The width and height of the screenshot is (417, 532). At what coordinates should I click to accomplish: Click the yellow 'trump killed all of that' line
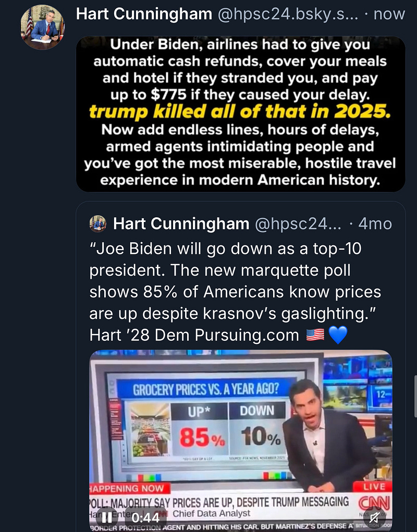click(240, 112)
